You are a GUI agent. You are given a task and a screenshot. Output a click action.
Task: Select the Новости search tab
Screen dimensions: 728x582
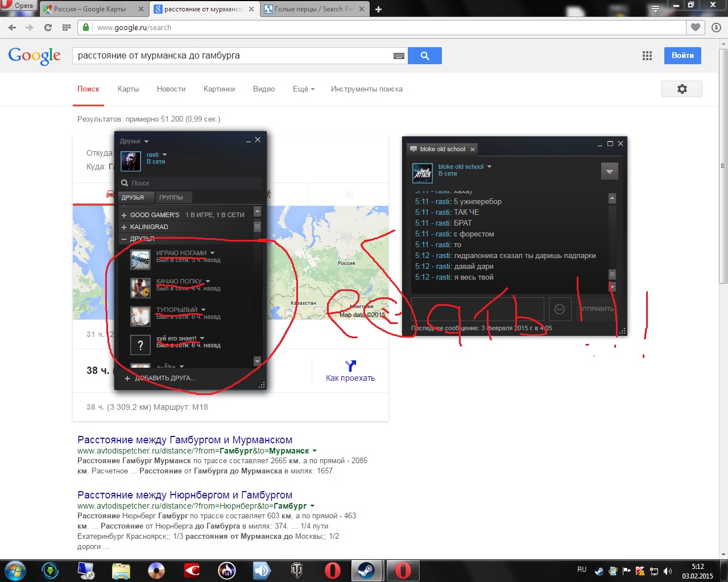(x=171, y=89)
